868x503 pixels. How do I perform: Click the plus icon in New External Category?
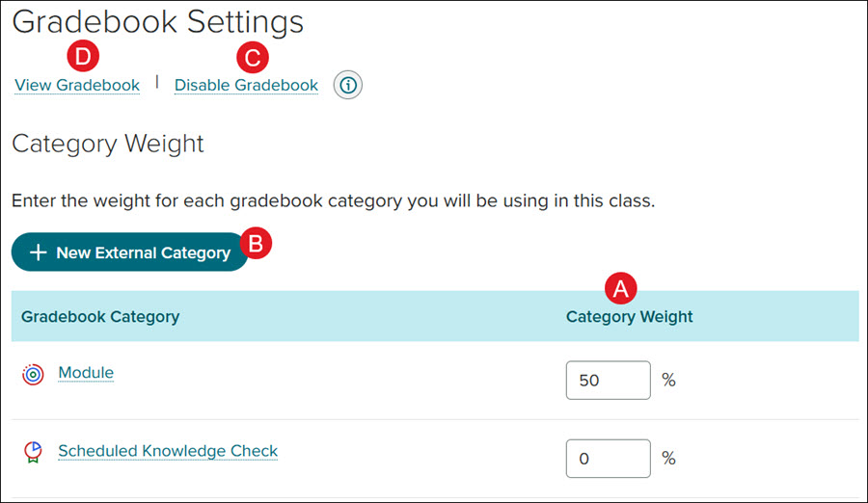38,252
